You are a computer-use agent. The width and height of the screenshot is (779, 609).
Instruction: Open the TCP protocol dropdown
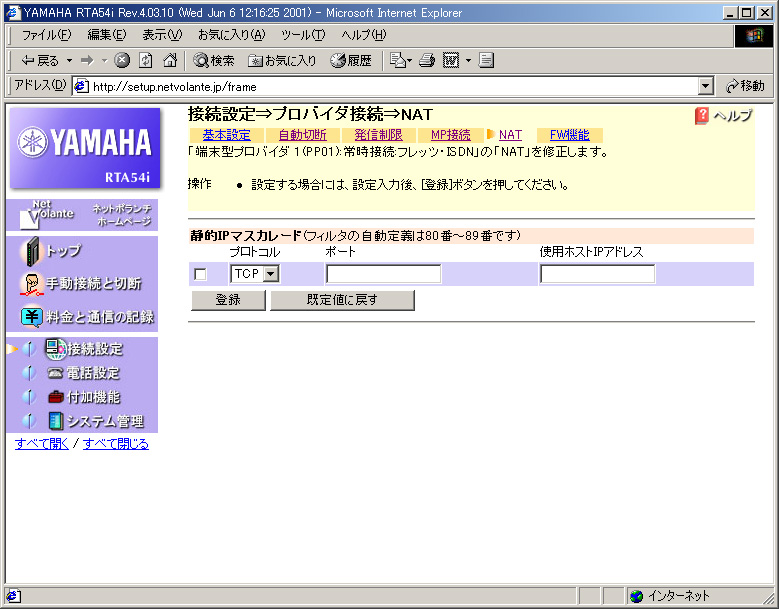pyautogui.click(x=270, y=274)
